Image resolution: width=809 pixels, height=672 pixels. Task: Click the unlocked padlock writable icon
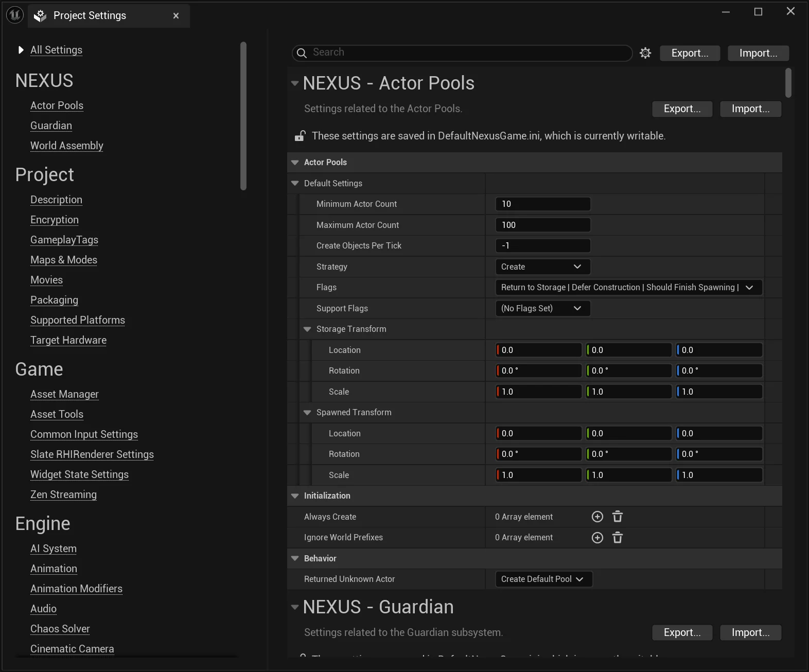click(300, 136)
